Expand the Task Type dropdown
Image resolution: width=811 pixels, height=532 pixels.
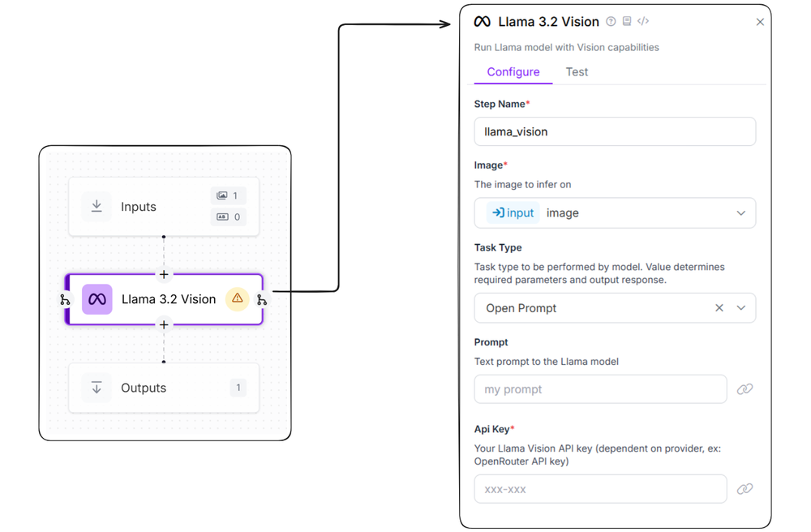coord(740,308)
